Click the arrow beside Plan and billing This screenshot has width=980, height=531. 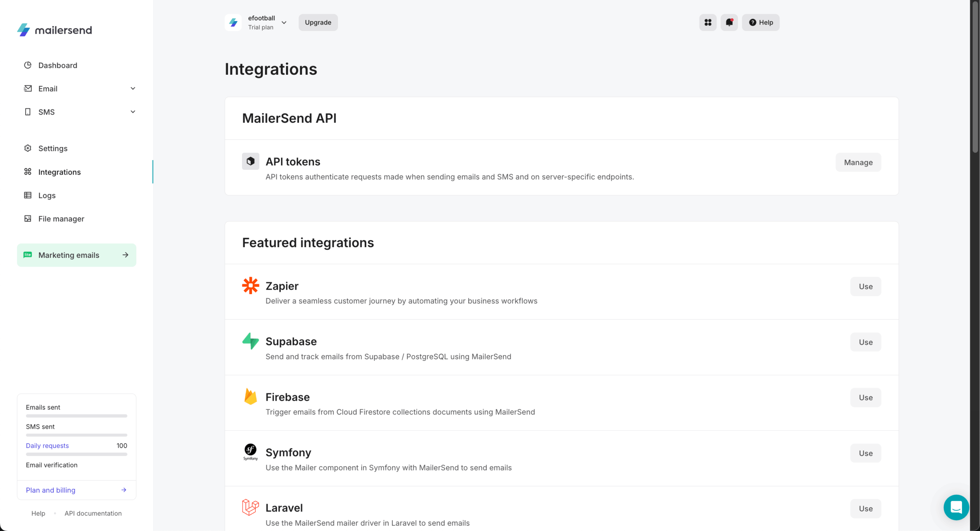pos(124,490)
